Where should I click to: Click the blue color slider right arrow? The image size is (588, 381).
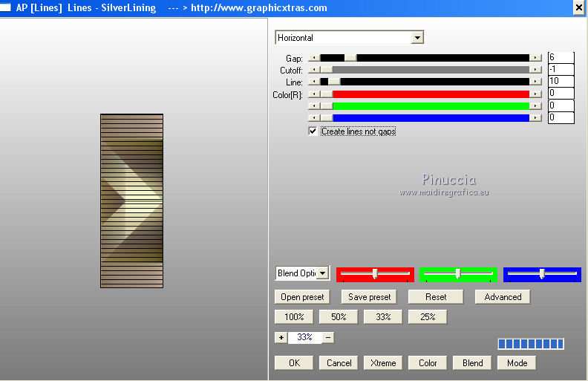(x=535, y=118)
